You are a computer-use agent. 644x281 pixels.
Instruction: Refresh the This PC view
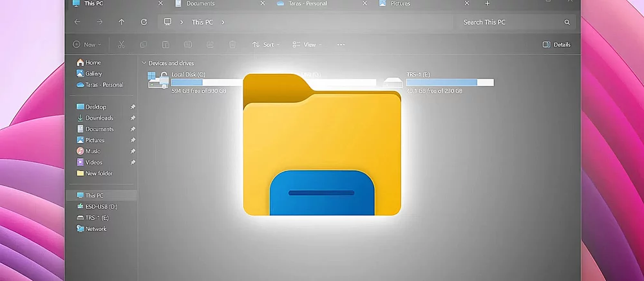click(144, 22)
